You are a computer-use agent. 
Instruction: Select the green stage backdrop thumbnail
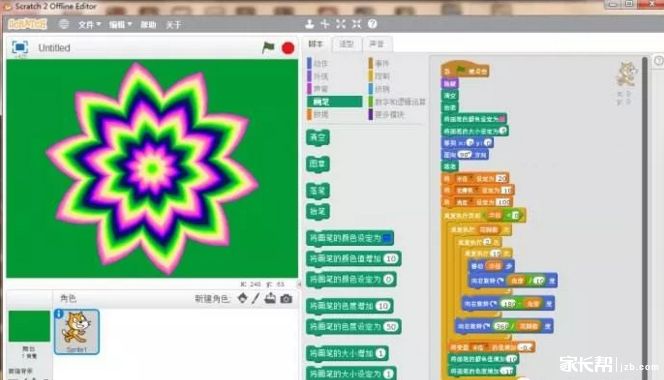pos(29,326)
